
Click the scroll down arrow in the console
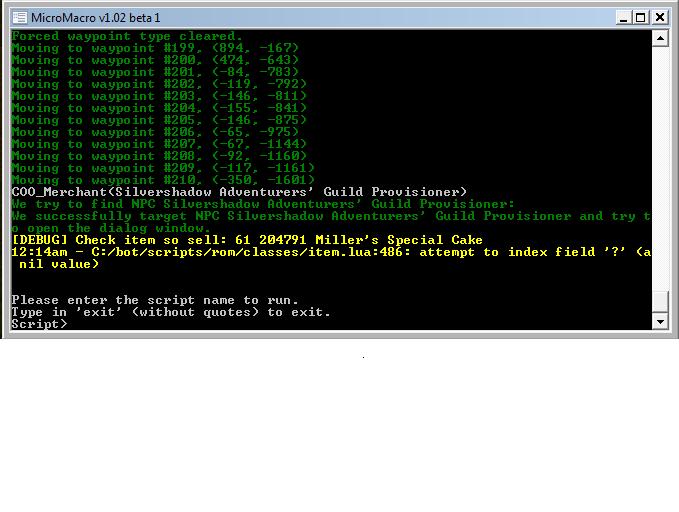pos(659,321)
